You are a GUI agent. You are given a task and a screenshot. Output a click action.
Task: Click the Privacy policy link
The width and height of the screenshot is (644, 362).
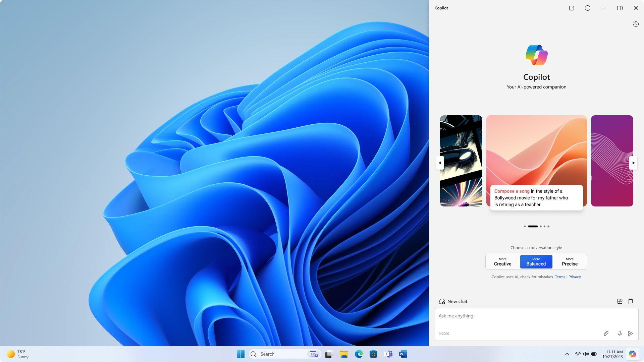click(x=574, y=277)
